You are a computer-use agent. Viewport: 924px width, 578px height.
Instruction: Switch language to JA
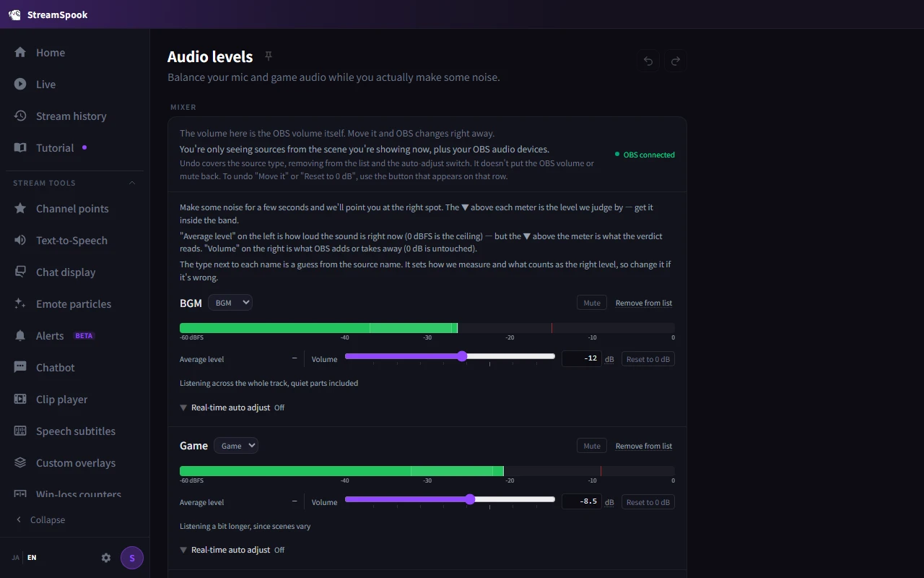pyautogui.click(x=16, y=558)
